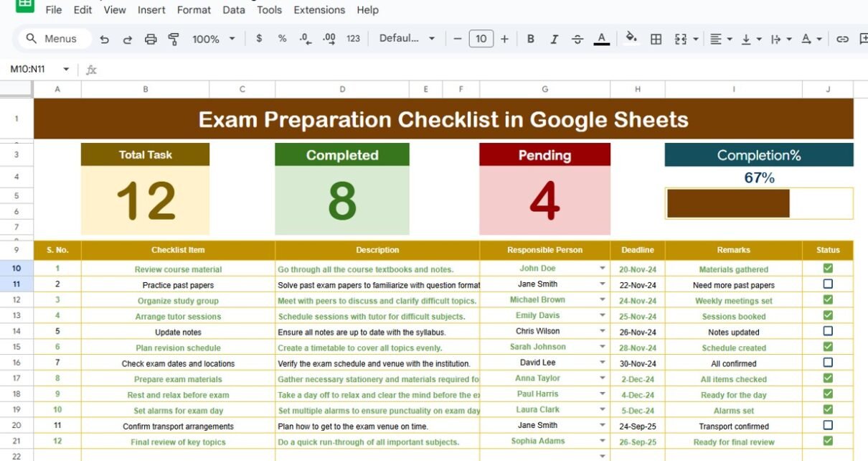
Task: Click the 20-Nov-24 deadline cell
Action: coord(638,269)
